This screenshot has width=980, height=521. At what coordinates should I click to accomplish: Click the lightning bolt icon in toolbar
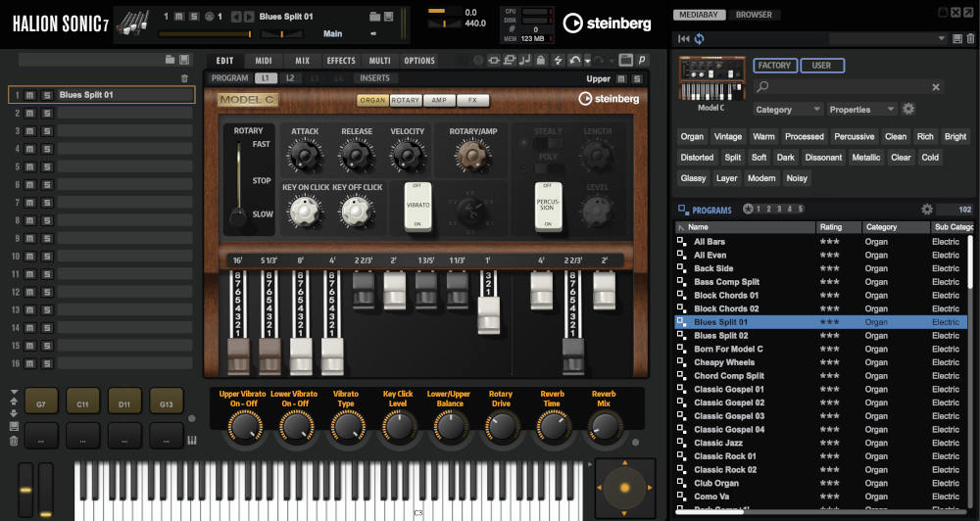pos(558,61)
